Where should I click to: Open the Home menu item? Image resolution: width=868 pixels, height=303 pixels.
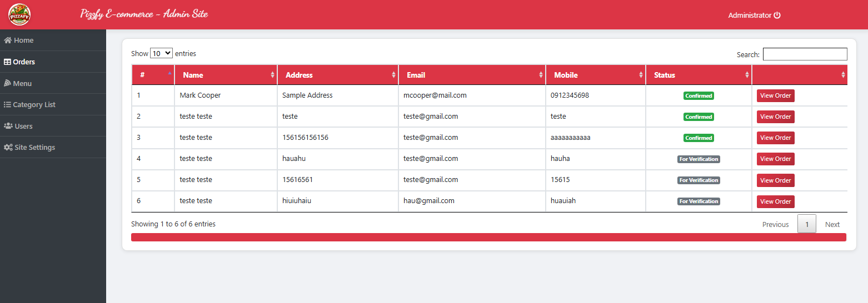pyautogui.click(x=53, y=41)
